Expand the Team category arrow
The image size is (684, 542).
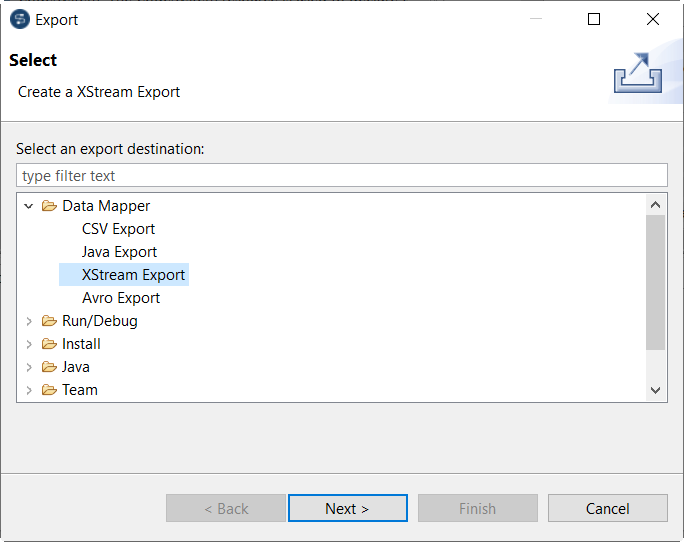coord(29,390)
